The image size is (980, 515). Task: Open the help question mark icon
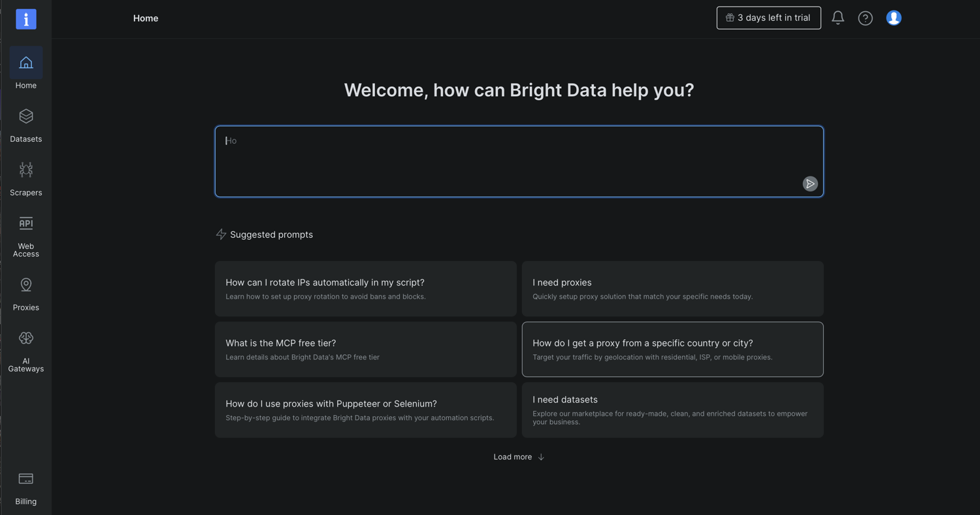865,18
